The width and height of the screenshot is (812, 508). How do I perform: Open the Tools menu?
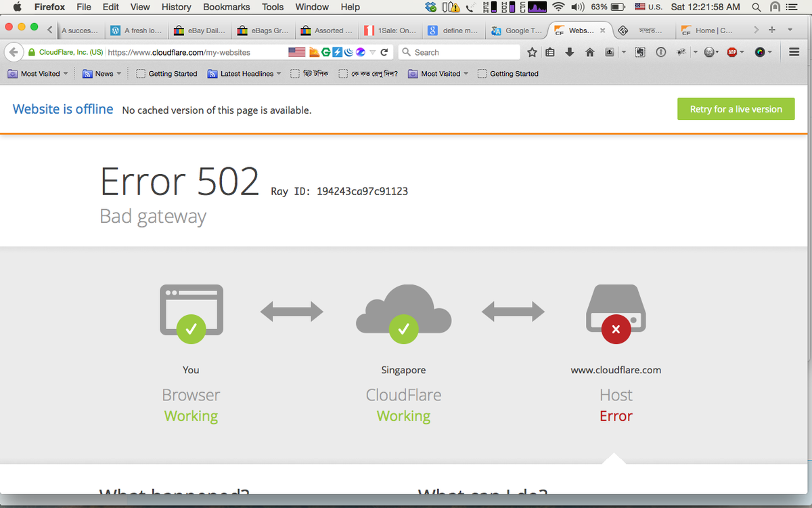[x=273, y=7]
